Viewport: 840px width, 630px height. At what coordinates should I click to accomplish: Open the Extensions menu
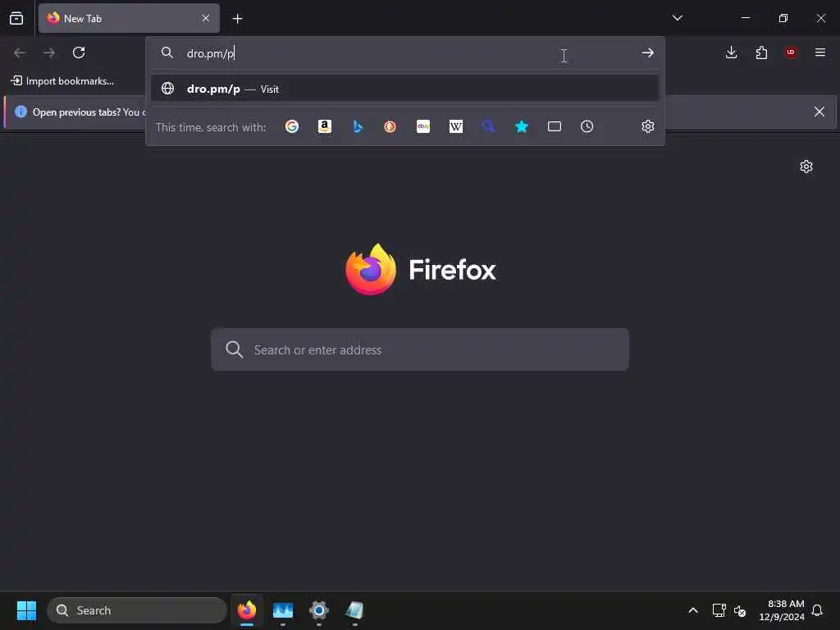(761, 52)
